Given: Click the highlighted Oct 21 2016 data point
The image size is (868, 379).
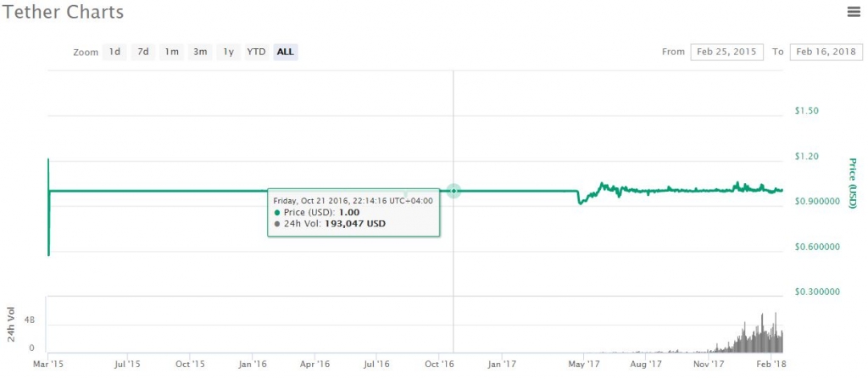Looking at the screenshot, I should [453, 191].
